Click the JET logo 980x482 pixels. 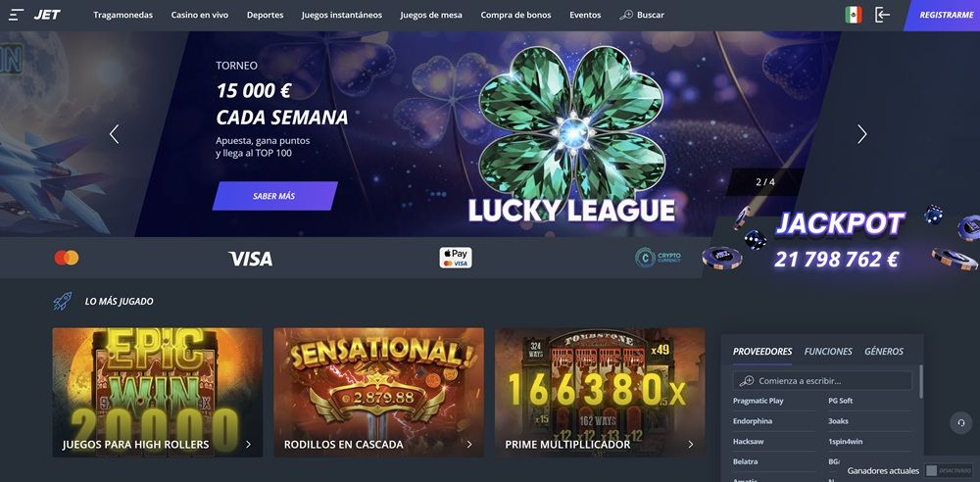pos(47,15)
